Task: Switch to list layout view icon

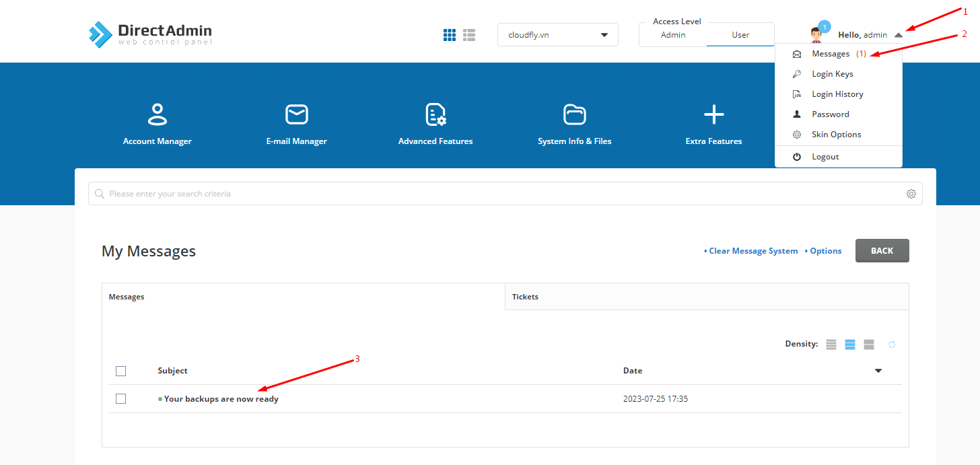Action: [469, 35]
